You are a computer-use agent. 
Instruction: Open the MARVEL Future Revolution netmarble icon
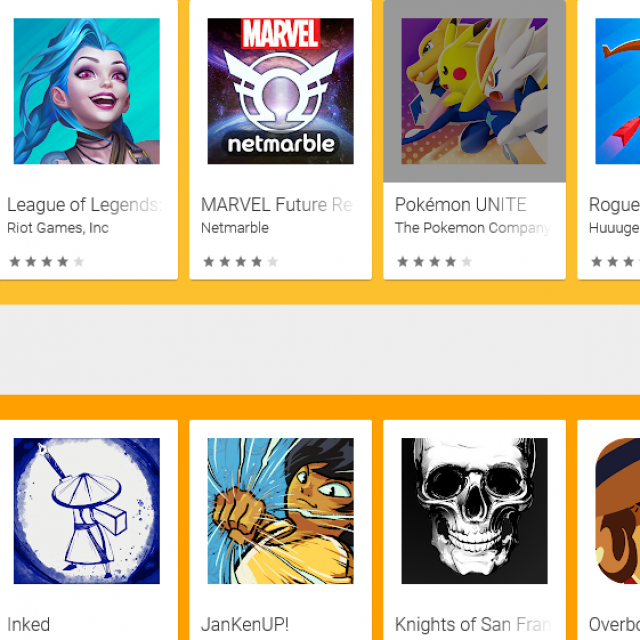pyautogui.click(x=280, y=91)
